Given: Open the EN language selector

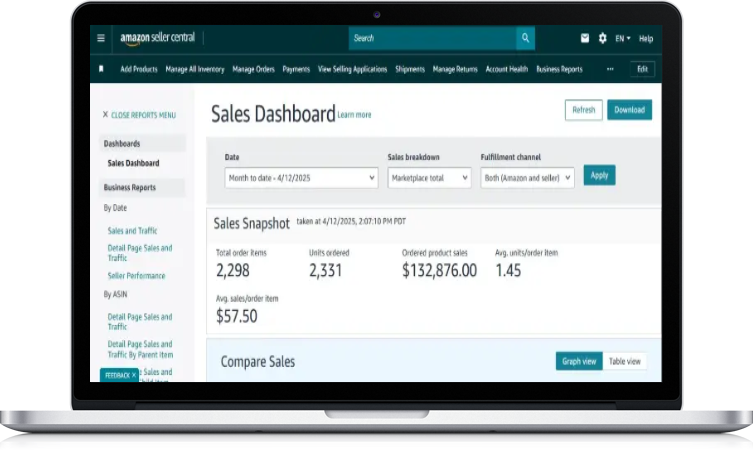Looking at the screenshot, I should pos(622,38).
